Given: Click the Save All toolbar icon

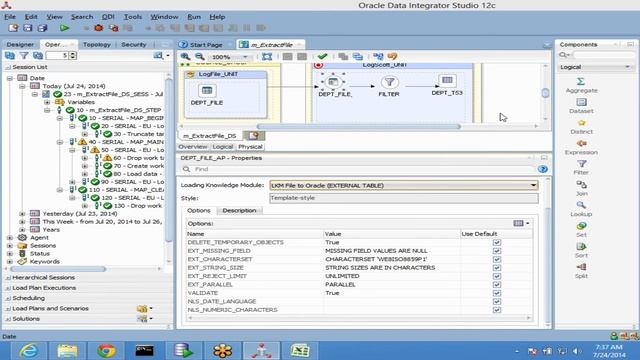Looking at the screenshot, I should coord(42,28).
